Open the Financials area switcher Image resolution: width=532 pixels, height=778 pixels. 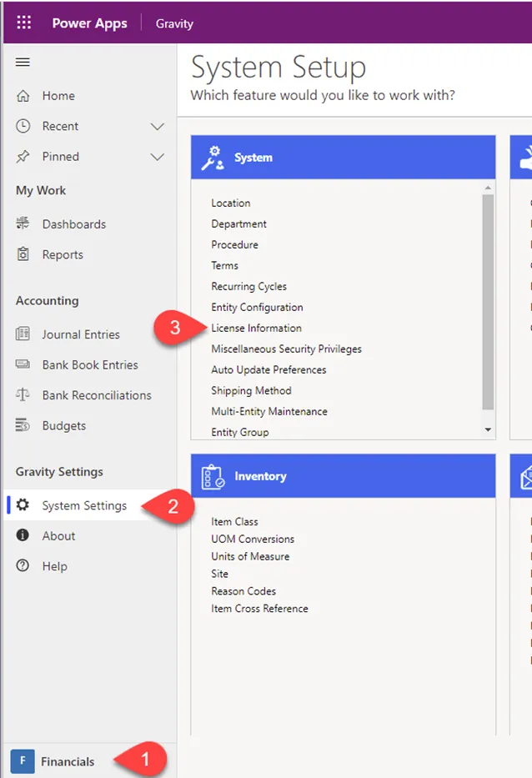pyautogui.click(x=53, y=761)
